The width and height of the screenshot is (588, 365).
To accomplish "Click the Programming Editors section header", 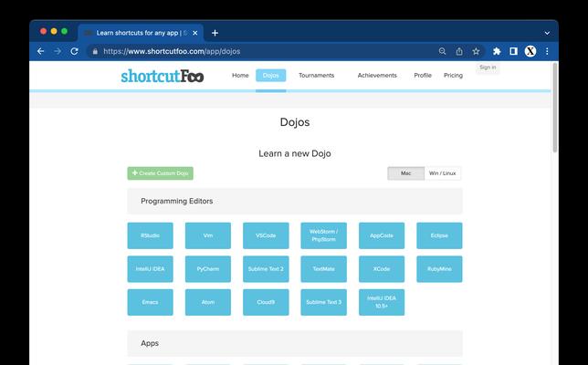I will (x=295, y=202).
